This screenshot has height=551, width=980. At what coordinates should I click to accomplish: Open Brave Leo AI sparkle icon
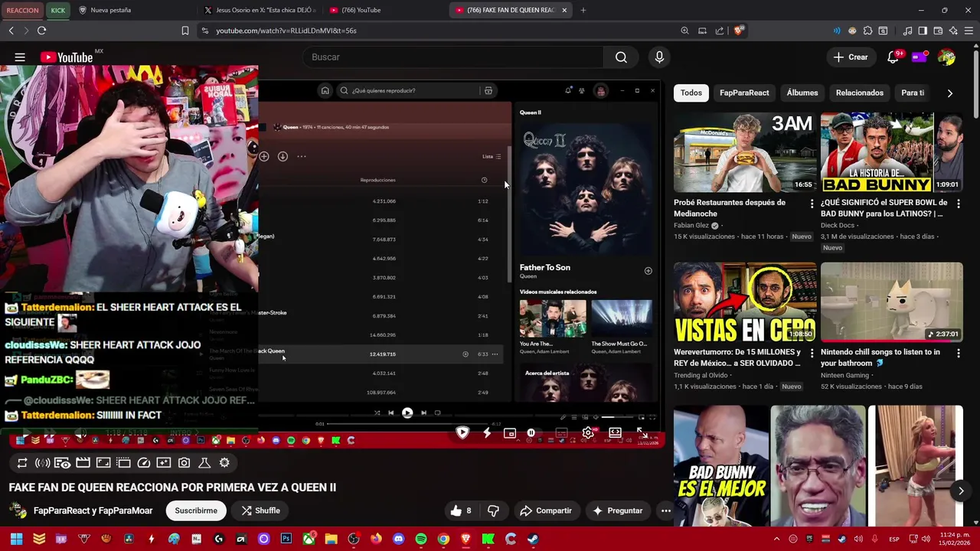click(x=953, y=31)
